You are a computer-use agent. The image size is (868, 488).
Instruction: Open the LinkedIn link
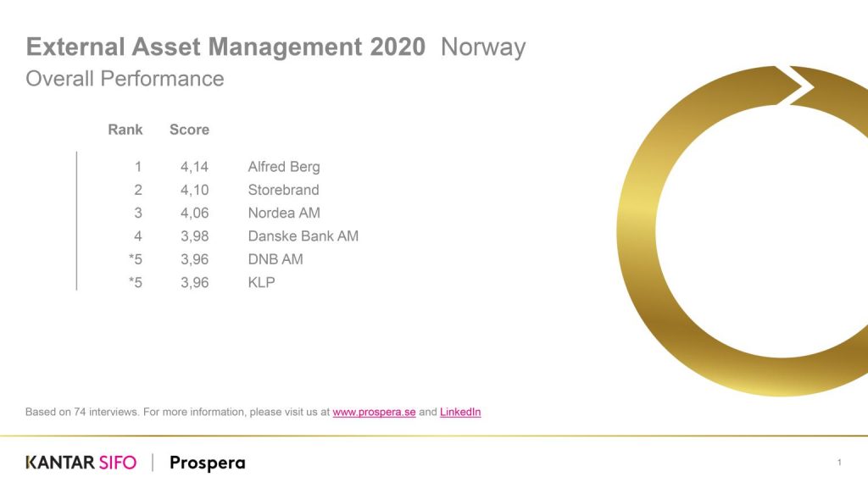460,413
